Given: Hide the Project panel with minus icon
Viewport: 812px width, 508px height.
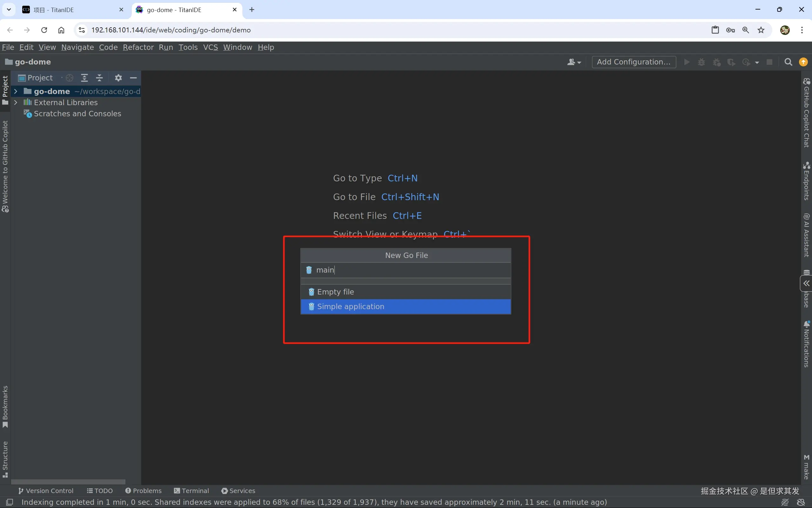Looking at the screenshot, I should coord(133,78).
